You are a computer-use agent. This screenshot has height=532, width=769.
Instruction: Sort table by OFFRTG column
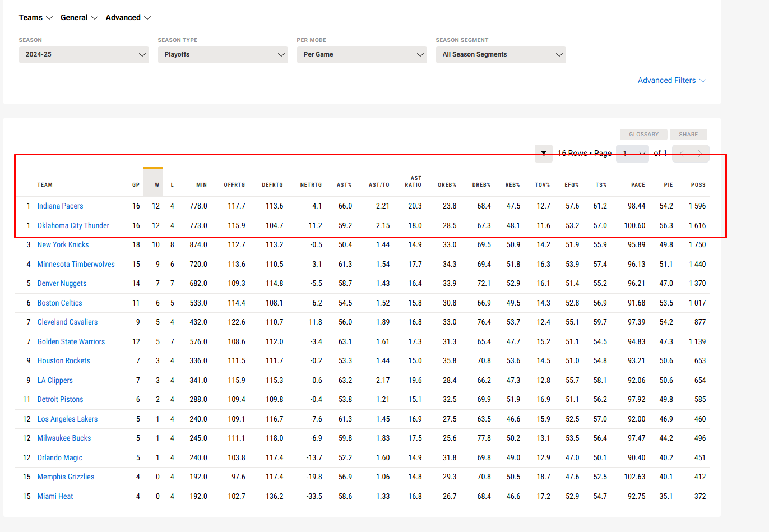tap(235, 185)
